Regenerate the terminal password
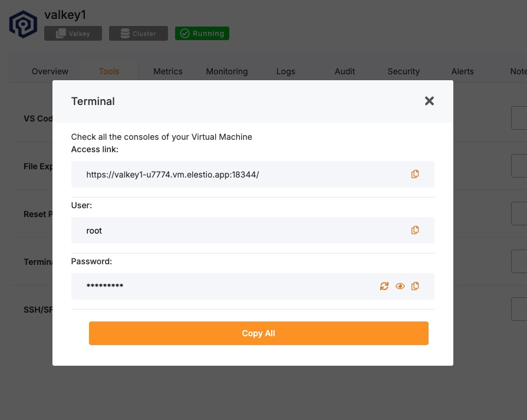The width and height of the screenshot is (527, 420). 384,286
